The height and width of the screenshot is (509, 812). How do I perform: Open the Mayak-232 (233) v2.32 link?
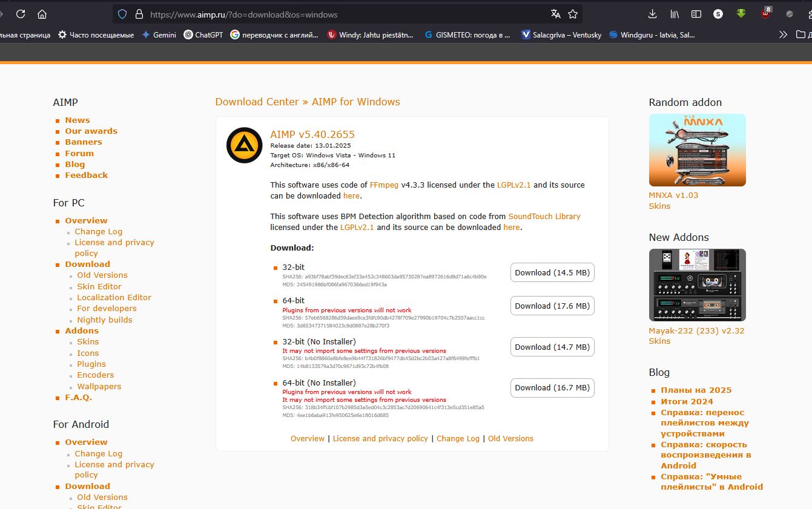(696, 330)
